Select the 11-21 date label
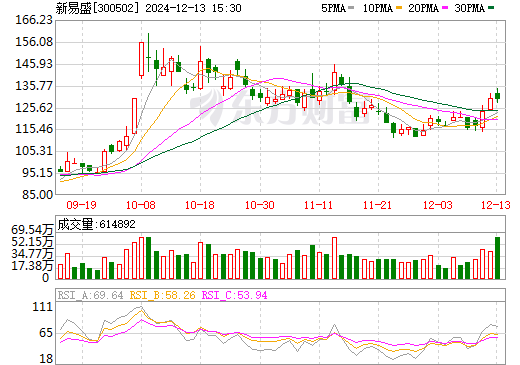The image size is (520, 365). click(377, 205)
